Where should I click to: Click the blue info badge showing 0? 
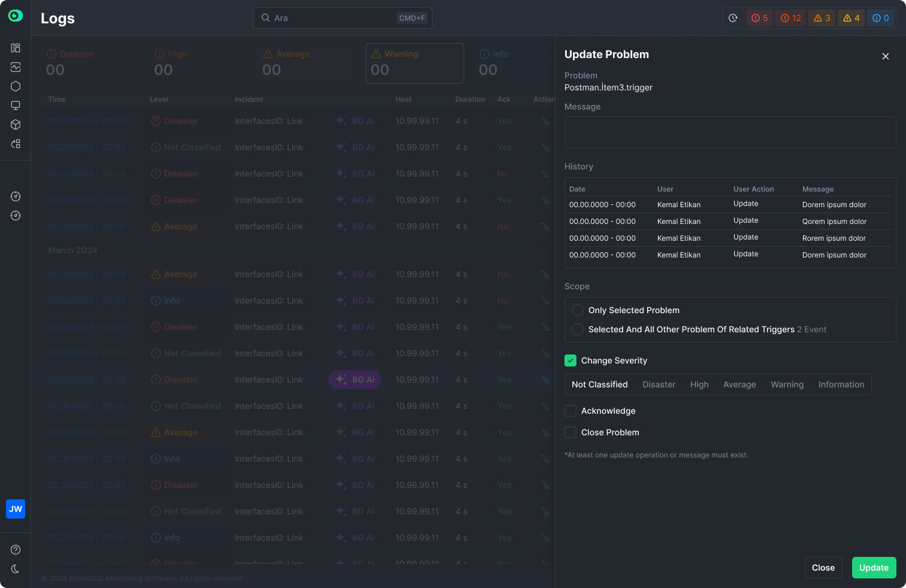tap(880, 18)
